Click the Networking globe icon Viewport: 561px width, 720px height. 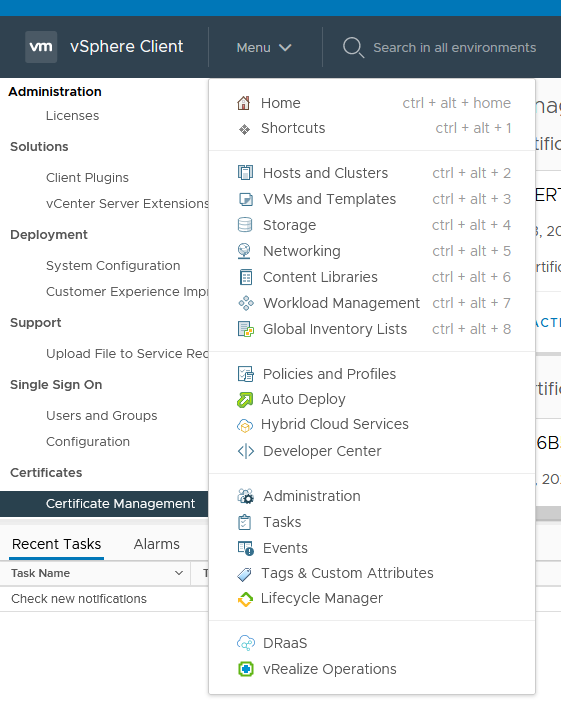[x=244, y=251]
